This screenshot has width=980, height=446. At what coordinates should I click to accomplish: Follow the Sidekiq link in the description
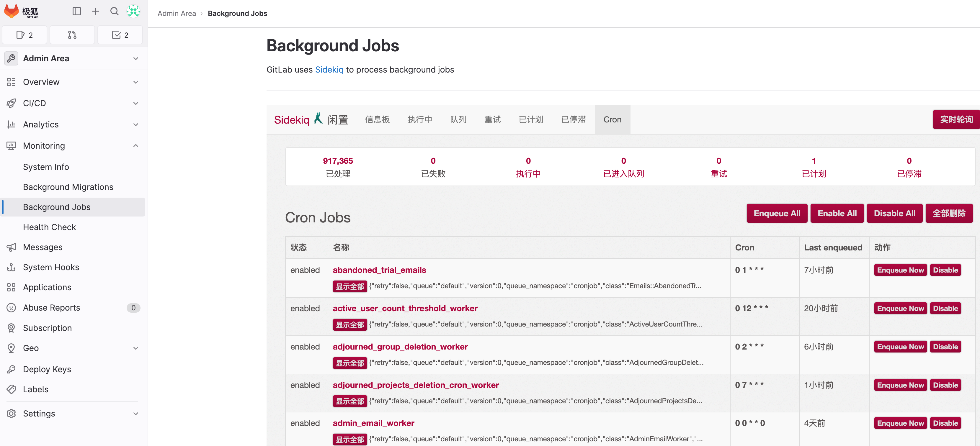329,70
